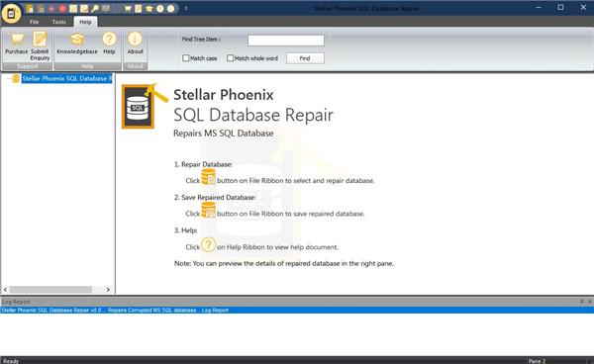Close the Log Report panel

pyautogui.click(x=589, y=302)
